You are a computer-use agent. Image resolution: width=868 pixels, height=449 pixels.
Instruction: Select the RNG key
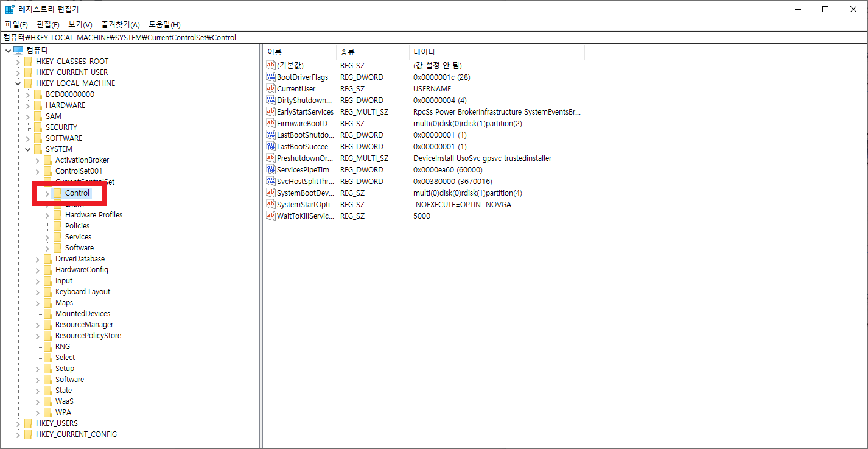63,347
